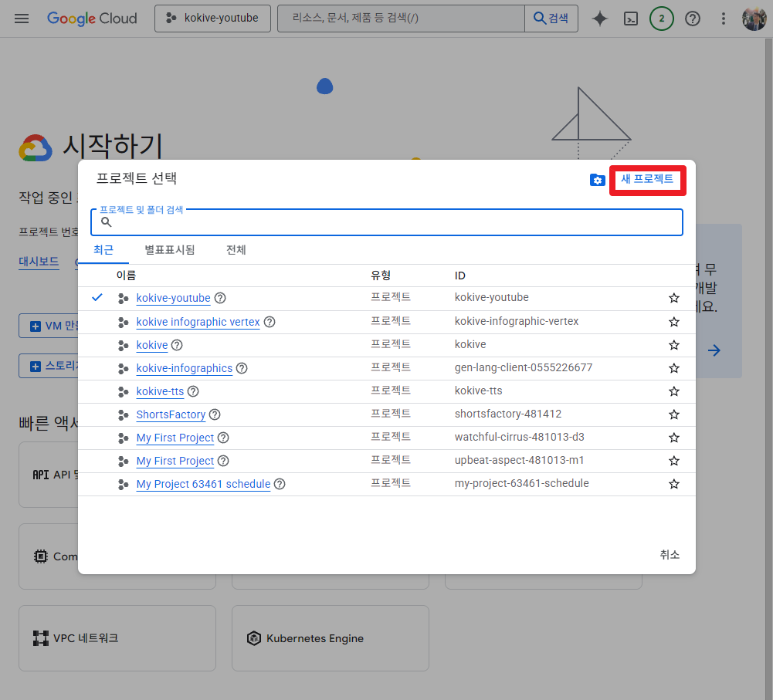This screenshot has height=700, width=773.
Task: Star the kokive-tts project
Action: coord(673,391)
